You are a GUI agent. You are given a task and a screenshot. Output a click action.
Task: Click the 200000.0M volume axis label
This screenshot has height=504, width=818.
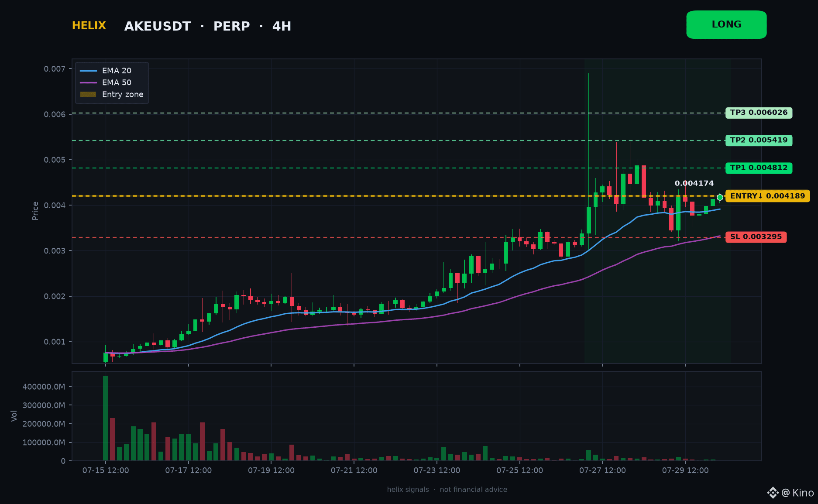pyautogui.click(x=44, y=424)
